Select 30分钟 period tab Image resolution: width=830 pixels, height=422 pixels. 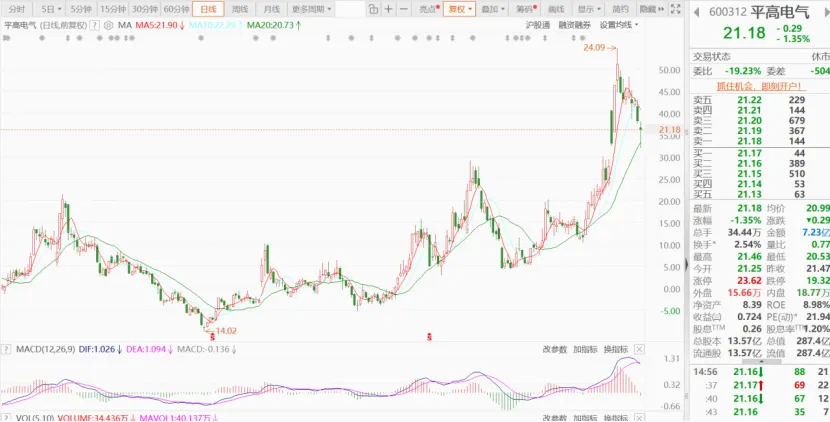145,9
